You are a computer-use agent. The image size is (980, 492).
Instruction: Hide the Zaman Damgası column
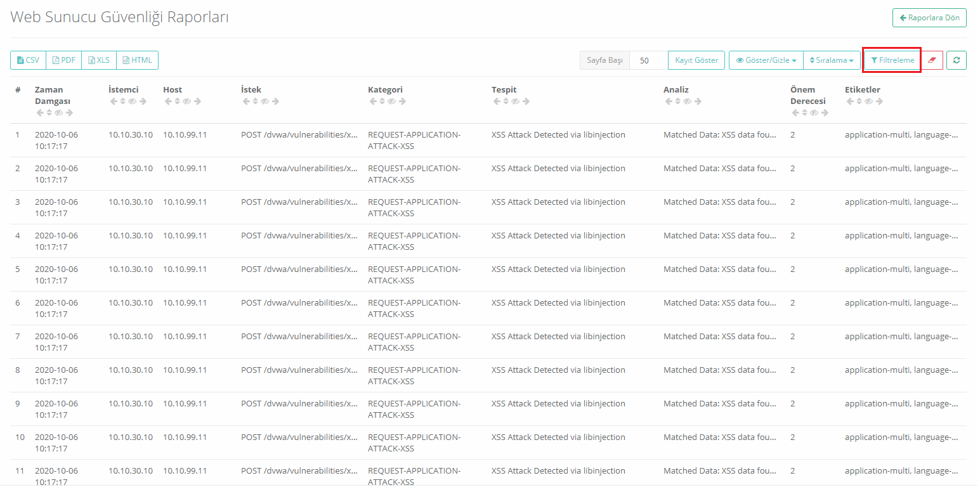(x=58, y=113)
